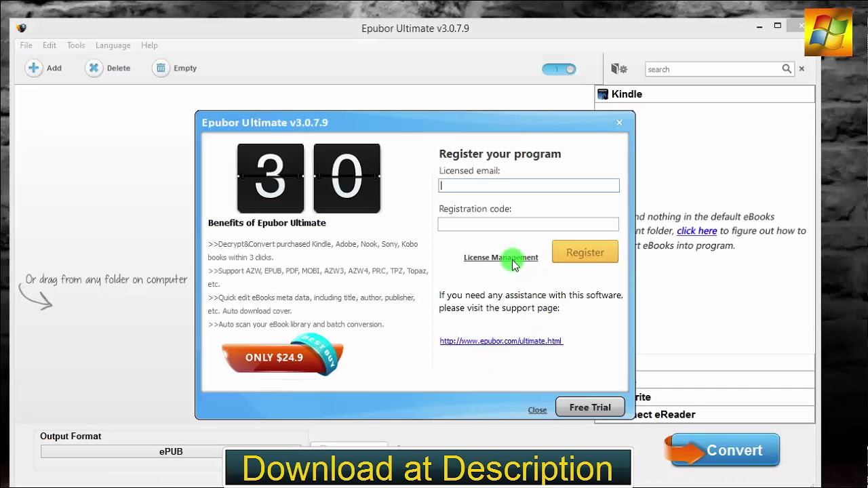Open the ePUB output format dropdown
This screenshot has width=868, height=488.
(171, 451)
